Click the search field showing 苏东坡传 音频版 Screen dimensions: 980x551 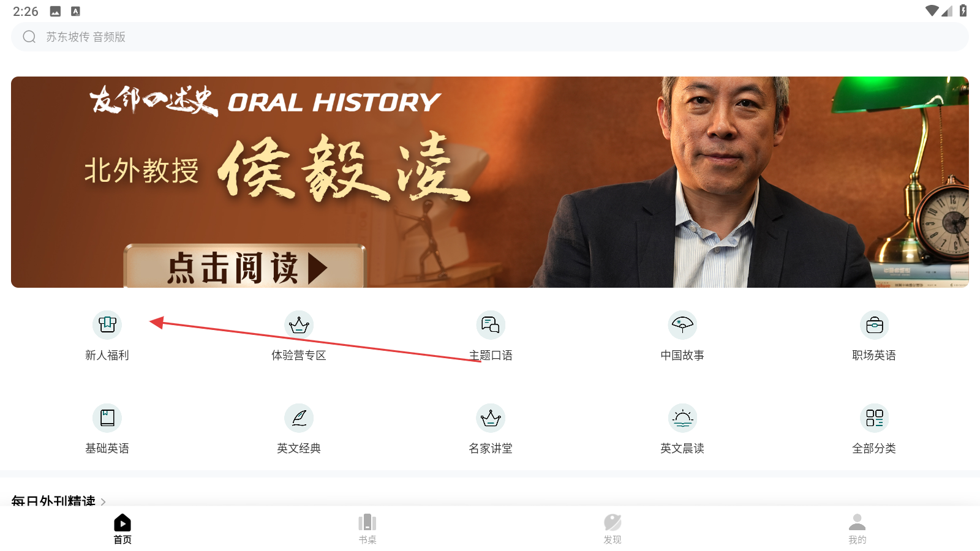490,37
